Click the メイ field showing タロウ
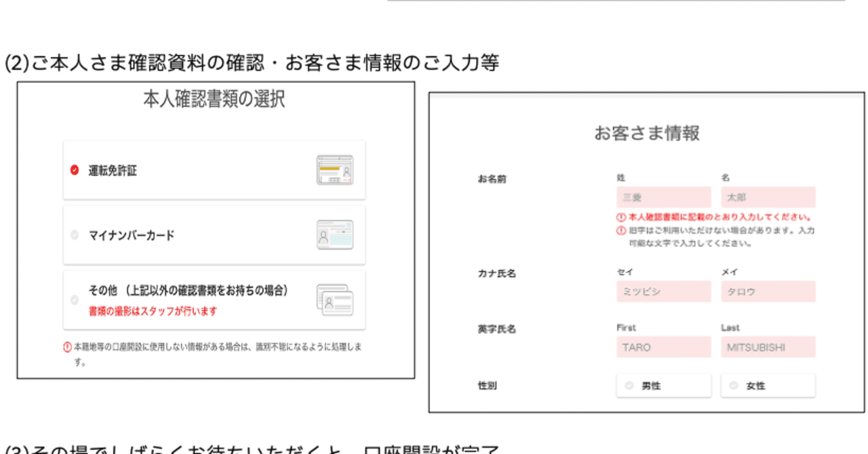 tap(768, 291)
